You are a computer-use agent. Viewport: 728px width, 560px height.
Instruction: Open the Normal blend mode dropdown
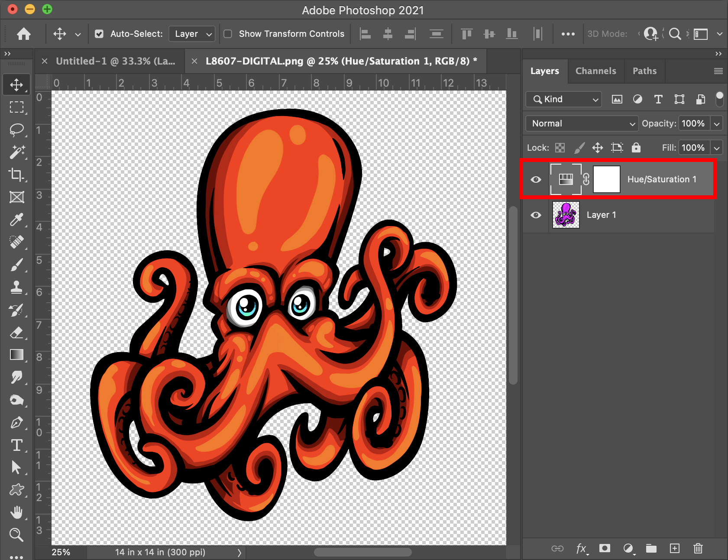[582, 123]
